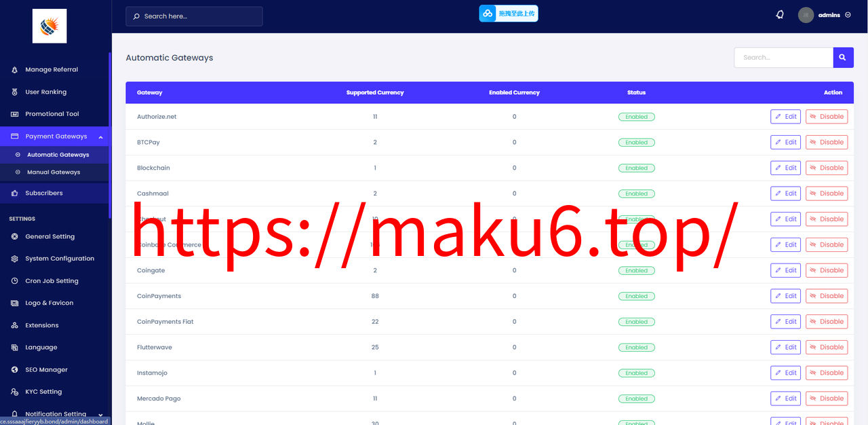Click the Logo & Favicon images icon
The width and height of the screenshot is (868, 425).
point(15,303)
